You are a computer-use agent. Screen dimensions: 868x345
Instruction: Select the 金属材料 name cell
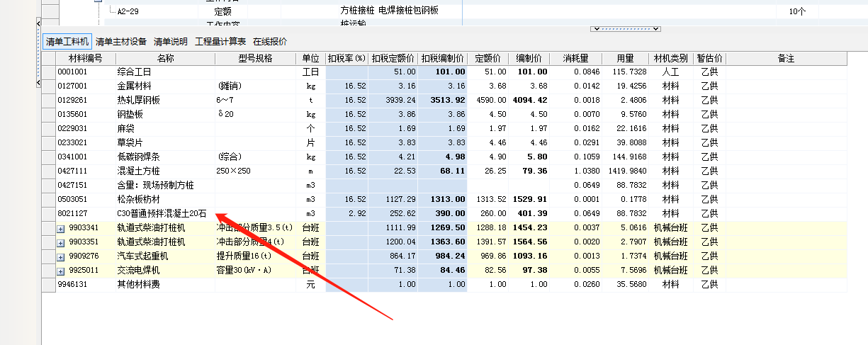tap(165, 86)
